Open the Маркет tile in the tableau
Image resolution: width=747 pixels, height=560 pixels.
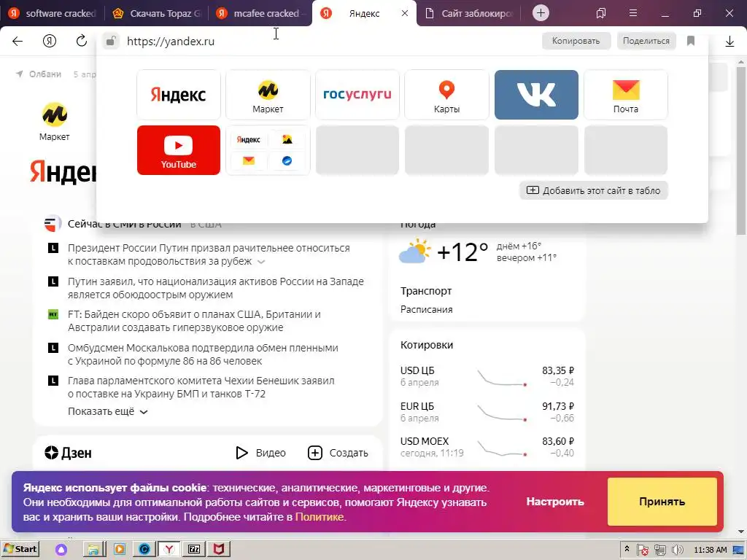[x=268, y=95]
